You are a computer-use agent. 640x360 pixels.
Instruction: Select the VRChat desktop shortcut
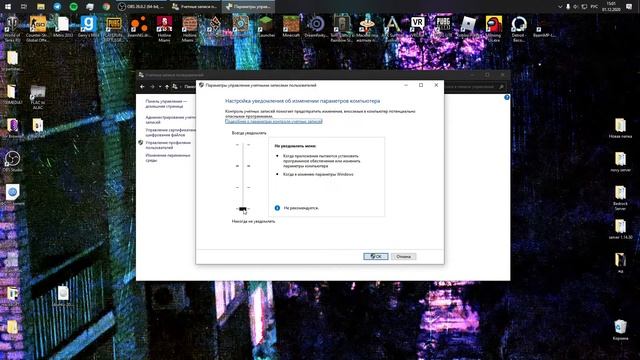point(417,27)
